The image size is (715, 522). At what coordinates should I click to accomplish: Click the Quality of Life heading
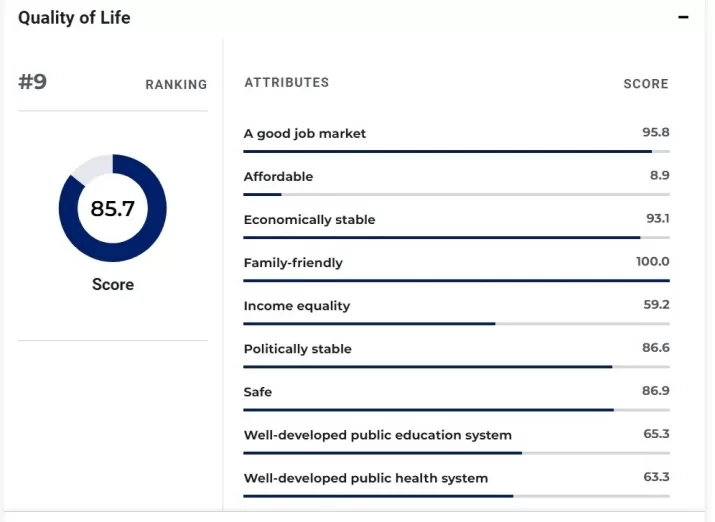coord(74,18)
